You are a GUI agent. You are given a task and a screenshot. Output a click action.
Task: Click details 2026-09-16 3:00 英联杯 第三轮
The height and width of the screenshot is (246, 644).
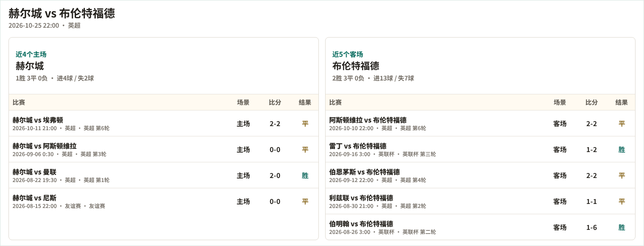pyautogui.click(x=382, y=154)
